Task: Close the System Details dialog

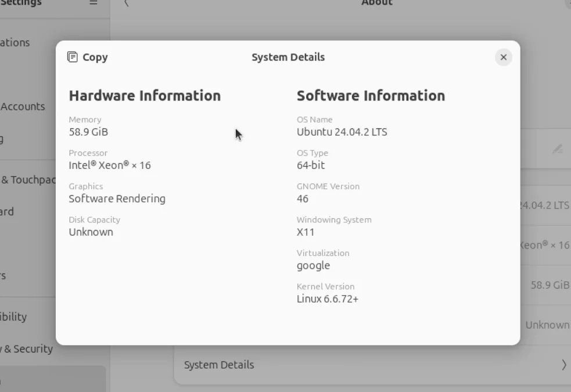Action: point(503,57)
